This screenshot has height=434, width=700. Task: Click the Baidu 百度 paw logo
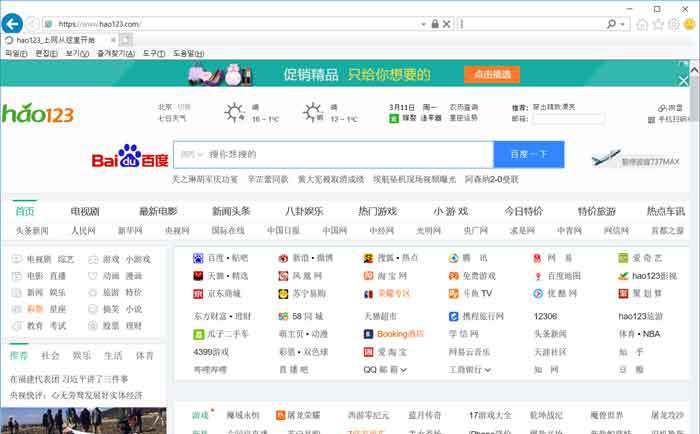tap(130, 155)
